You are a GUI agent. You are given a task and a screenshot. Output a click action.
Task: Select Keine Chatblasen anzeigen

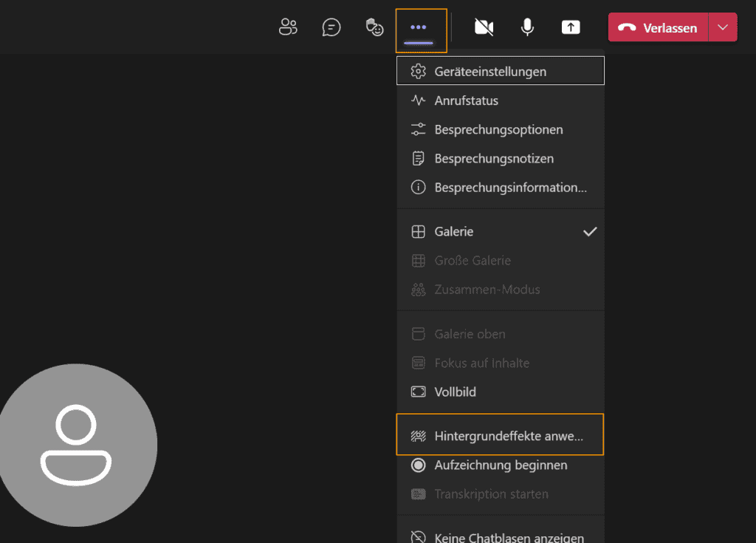point(501,537)
